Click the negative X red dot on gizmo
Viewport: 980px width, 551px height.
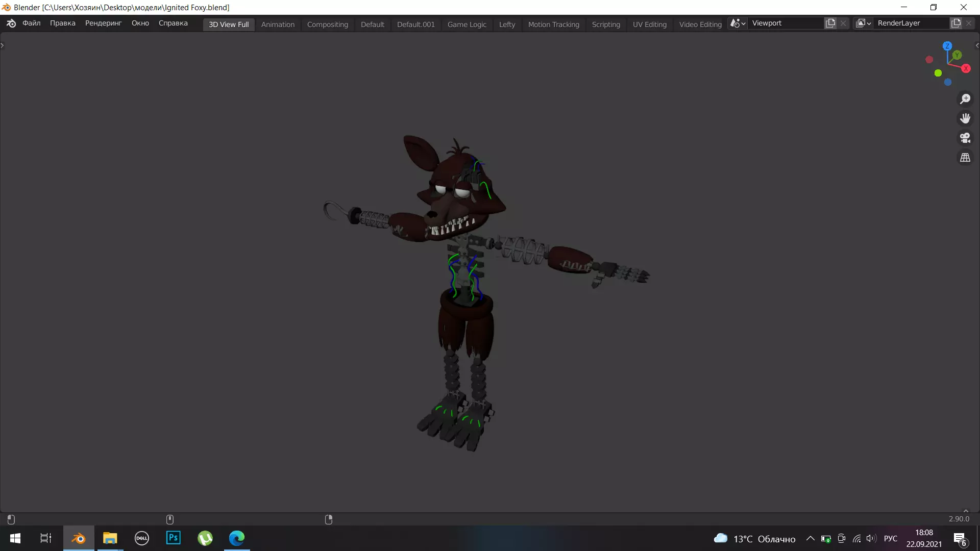929,60
